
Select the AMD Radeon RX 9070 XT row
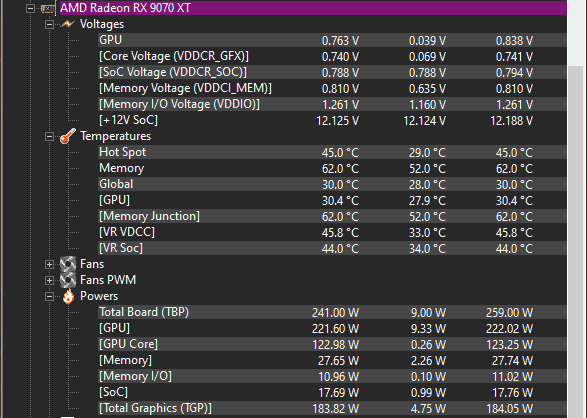click(313, 8)
